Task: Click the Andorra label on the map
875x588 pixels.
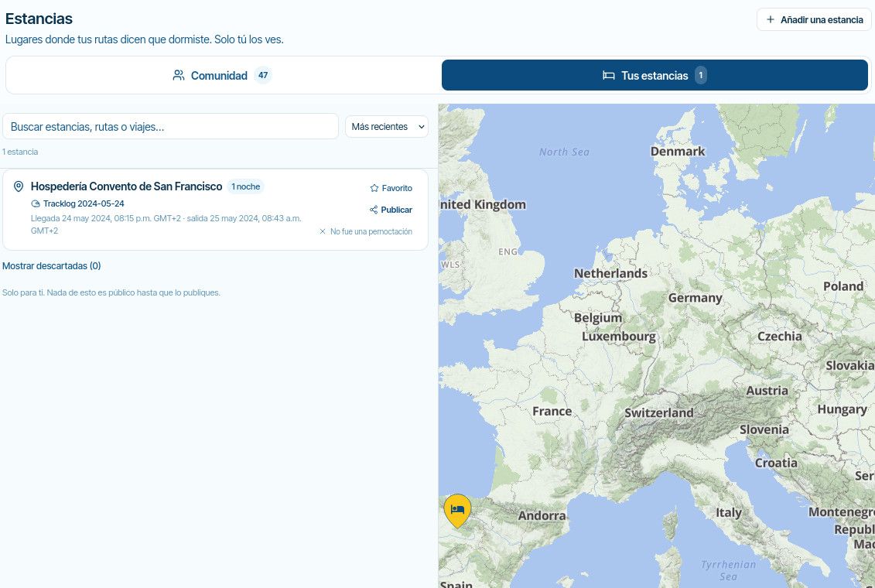Action: click(x=542, y=515)
